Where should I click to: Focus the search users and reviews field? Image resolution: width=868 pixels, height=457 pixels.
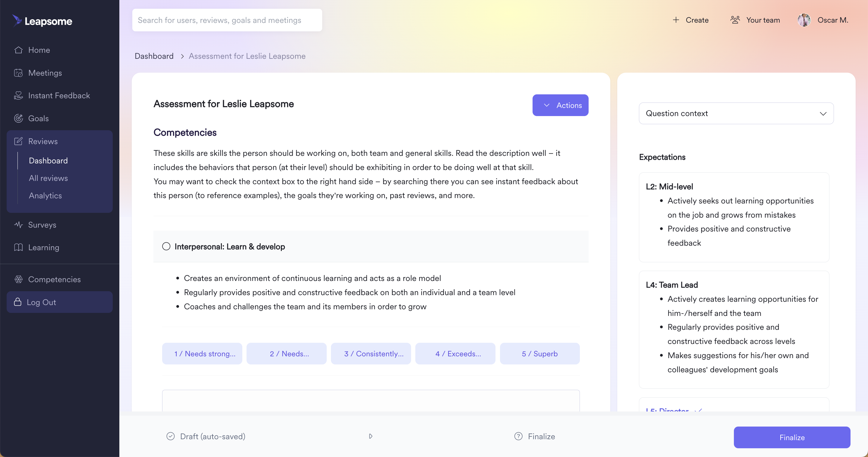click(x=227, y=20)
